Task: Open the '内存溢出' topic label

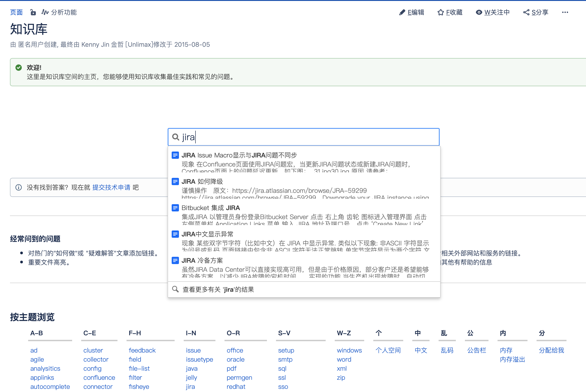Action: pyautogui.click(x=512, y=360)
